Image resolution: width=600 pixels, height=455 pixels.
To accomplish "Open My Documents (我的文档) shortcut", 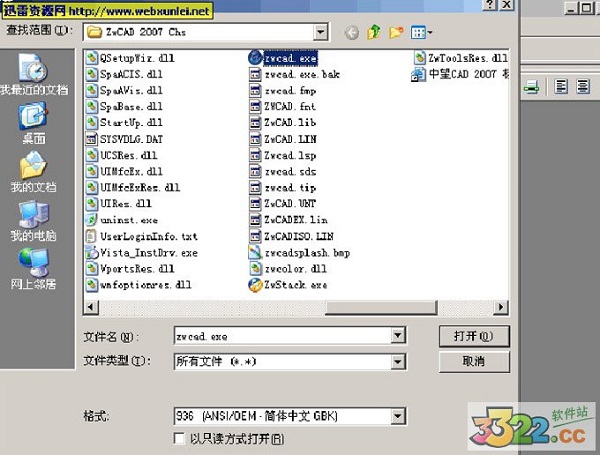I will point(34,171).
